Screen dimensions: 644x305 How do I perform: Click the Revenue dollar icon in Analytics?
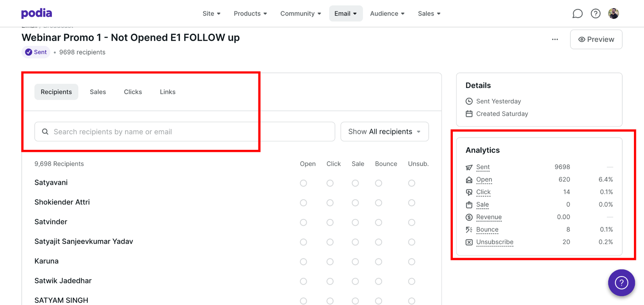[469, 217]
